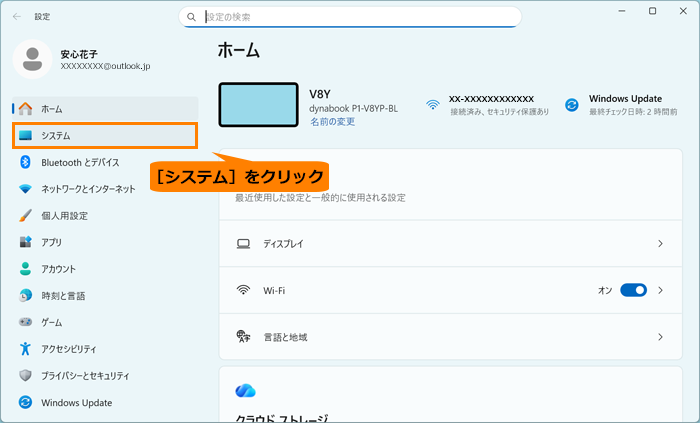Image resolution: width=700 pixels, height=423 pixels.
Task: Open 時刻と言語 in the sidebar
Action: tap(105, 295)
